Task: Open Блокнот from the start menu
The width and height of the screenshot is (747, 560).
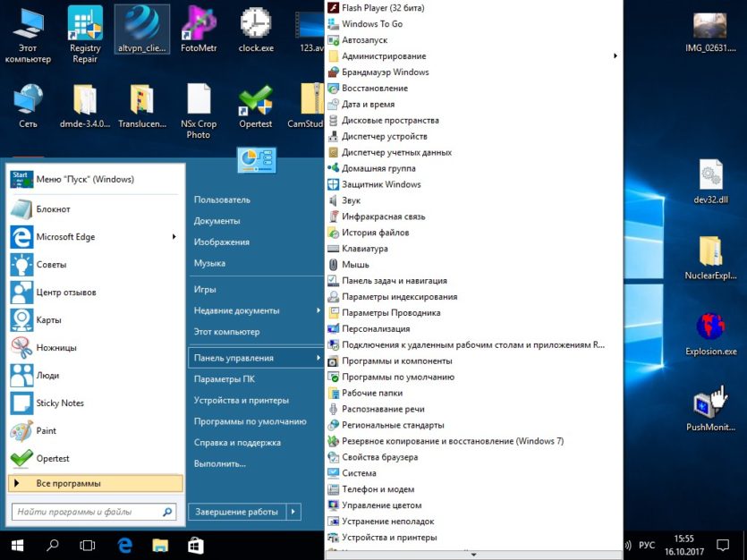Action: pyautogui.click(x=94, y=209)
